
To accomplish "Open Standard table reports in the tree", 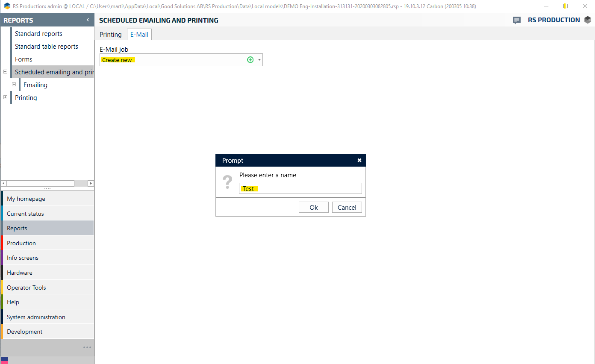I will tap(47, 47).
